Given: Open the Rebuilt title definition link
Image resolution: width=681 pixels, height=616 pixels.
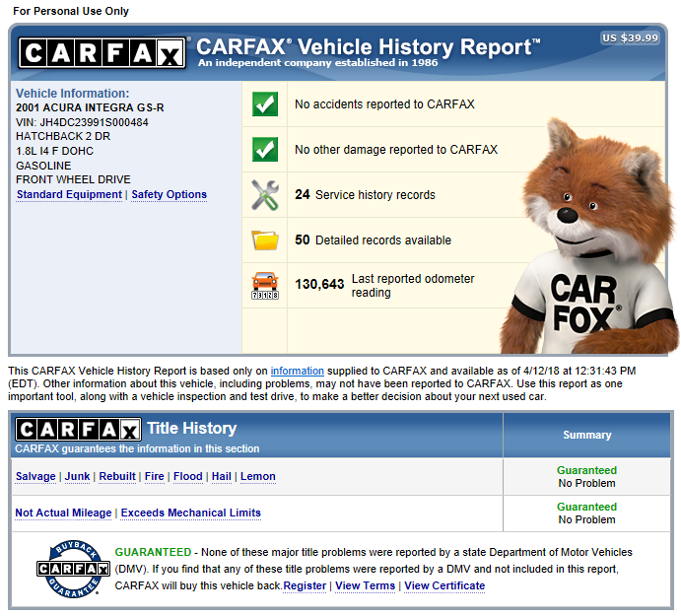Looking at the screenshot, I should (x=117, y=477).
